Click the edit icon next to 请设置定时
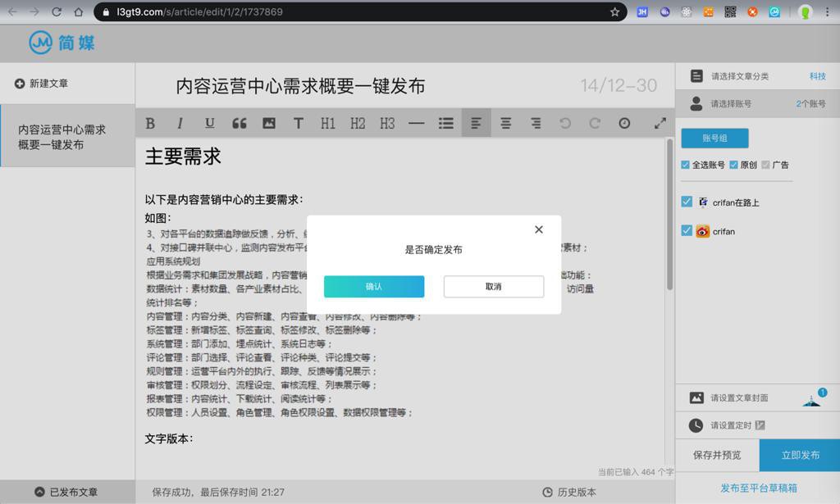The height and width of the screenshot is (504, 840). [x=760, y=425]
